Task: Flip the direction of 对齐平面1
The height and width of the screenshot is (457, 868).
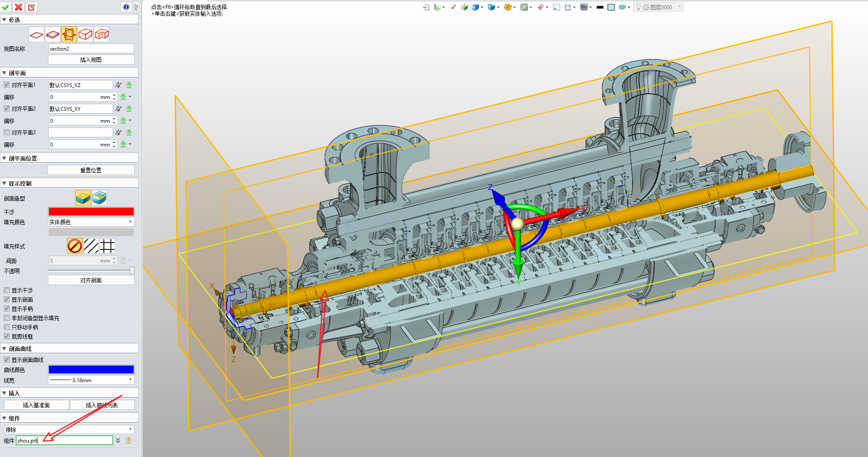Action: pyautogui.click(x=118, y=85)
